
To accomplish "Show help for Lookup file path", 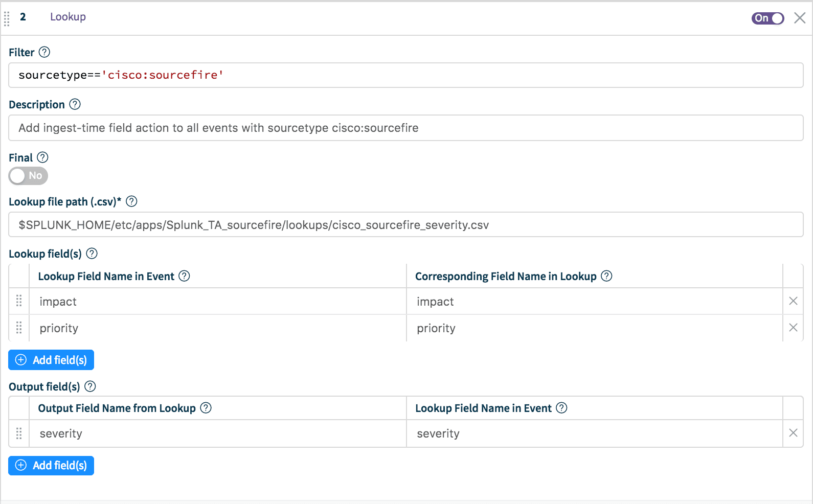I will (x=131, y=201).
